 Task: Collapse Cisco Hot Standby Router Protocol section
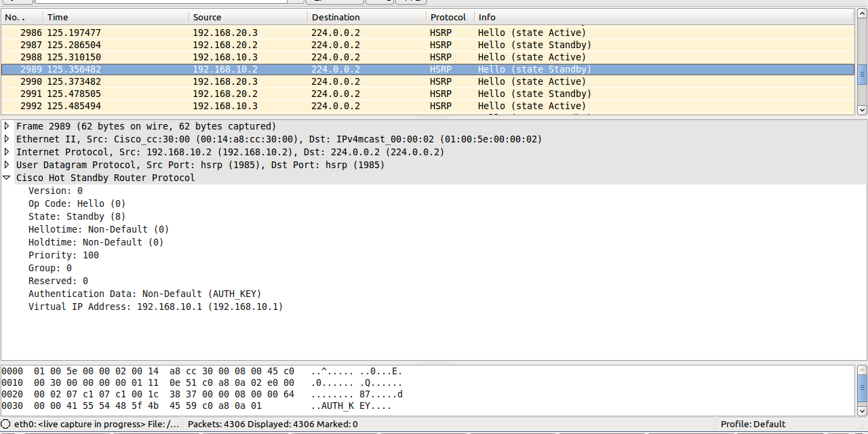7,178
